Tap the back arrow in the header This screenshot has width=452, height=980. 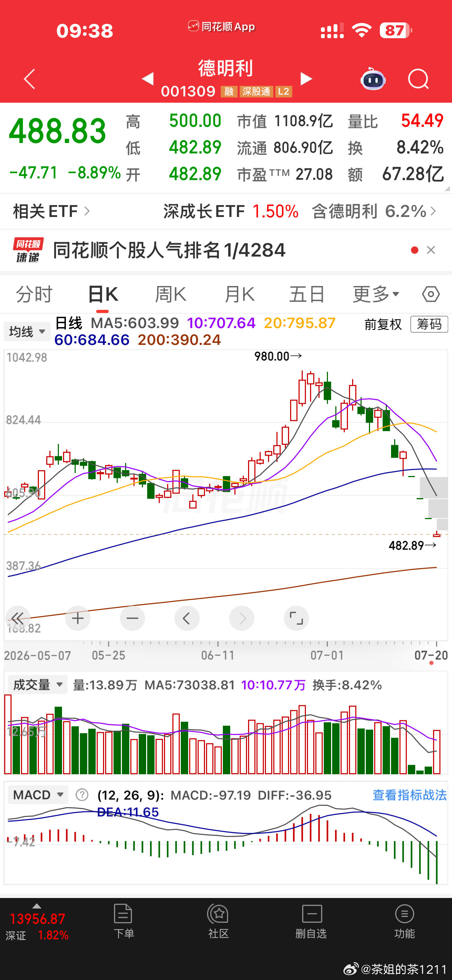pyautogui.click(x=29, y=79)
